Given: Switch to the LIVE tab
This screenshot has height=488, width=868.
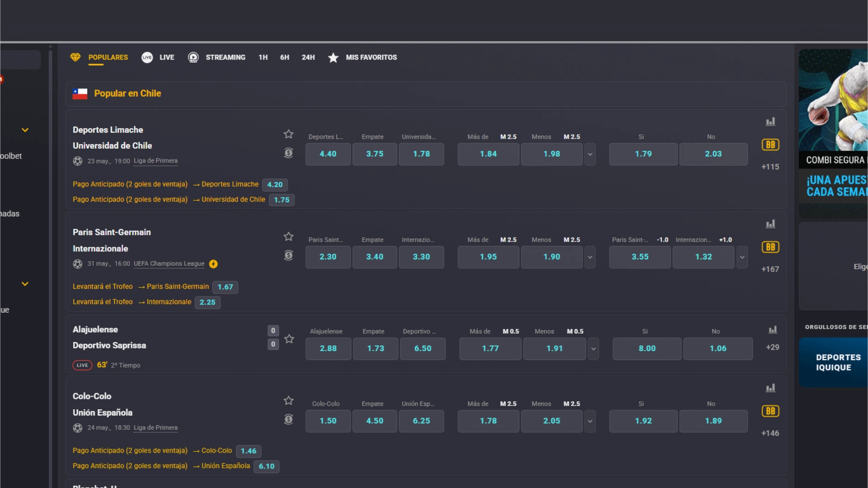Looking at the screenshot, I should (167, 57).
